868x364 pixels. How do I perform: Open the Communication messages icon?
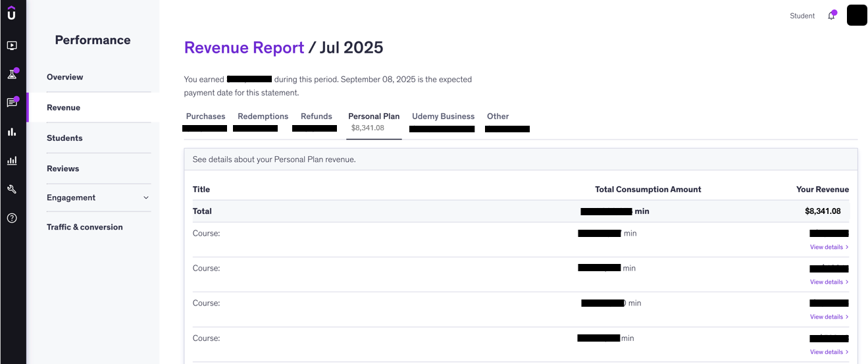[12, 103]
